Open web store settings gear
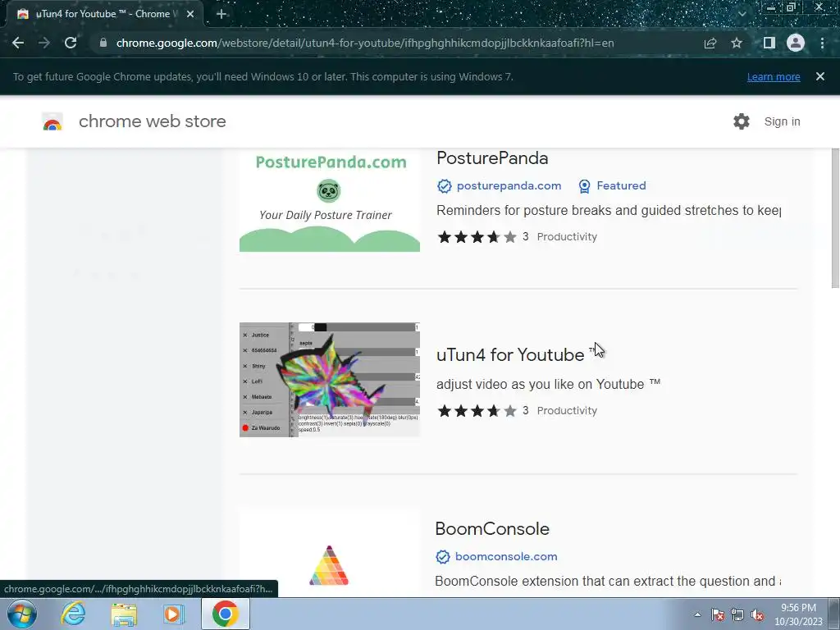The width and height of the screenshot is (840, 630). [x=742, y=121]
